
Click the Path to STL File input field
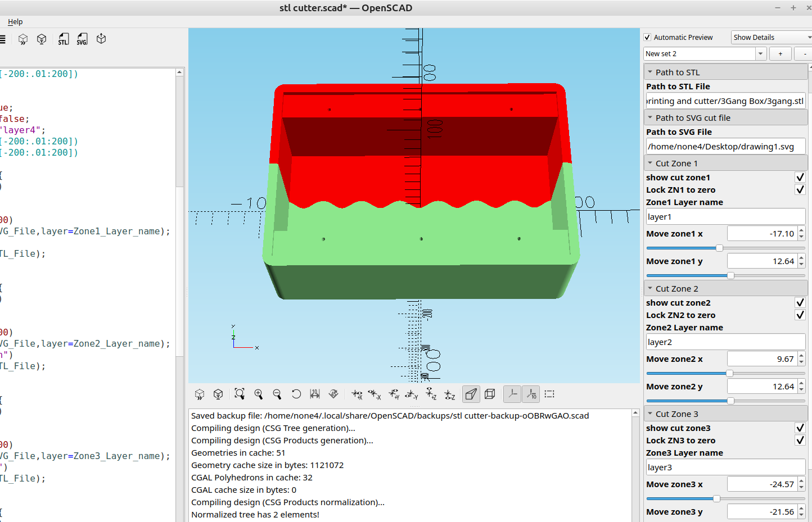click(725, 101)
